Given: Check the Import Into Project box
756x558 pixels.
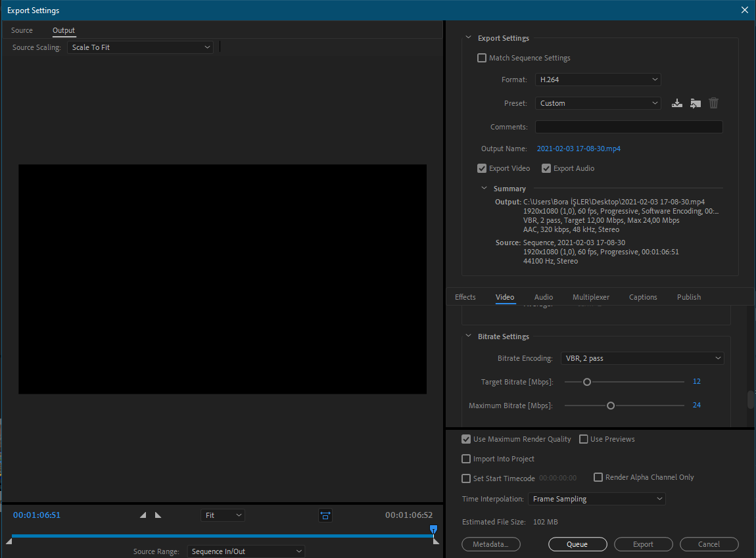Looking at the screenshot, I should point(466,459).
